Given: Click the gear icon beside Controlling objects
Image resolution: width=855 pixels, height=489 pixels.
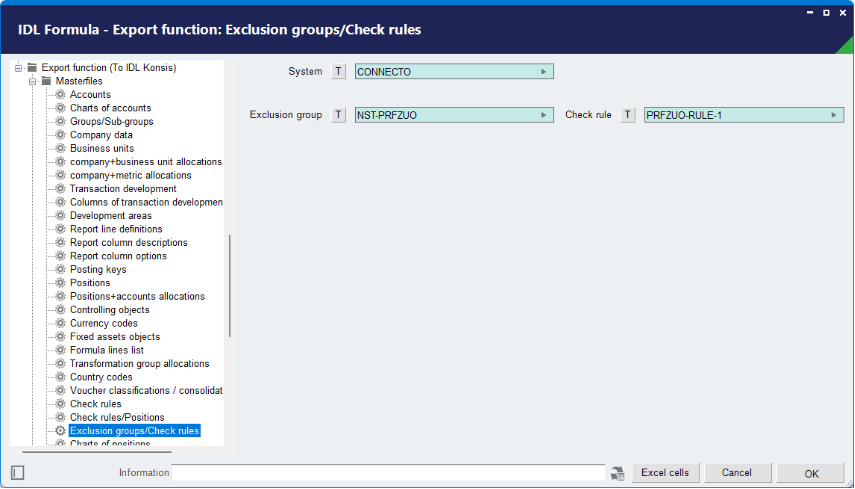Looking at the screenshot, I should 61,310.
